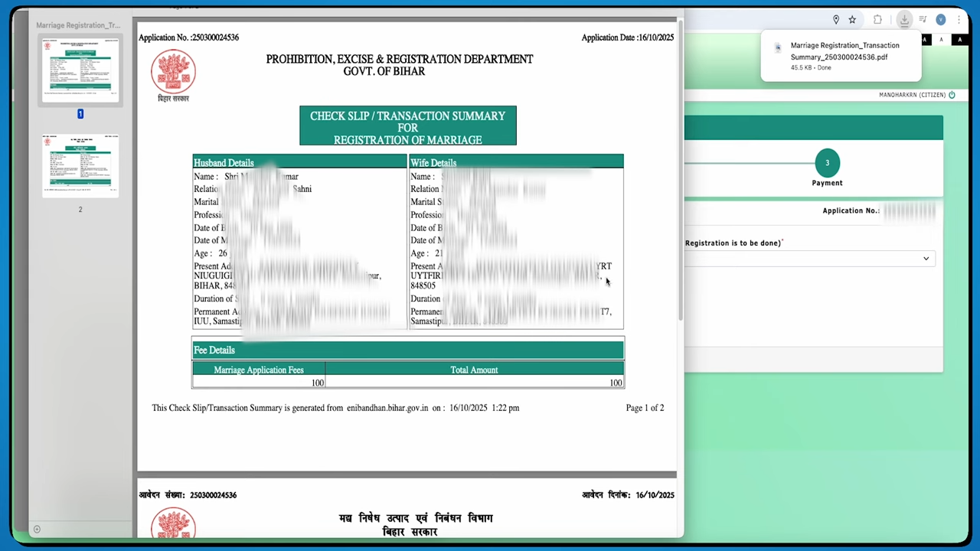The image size is (980, 551).
Task: Select the Payment step tab
Action: pos(827,182)
